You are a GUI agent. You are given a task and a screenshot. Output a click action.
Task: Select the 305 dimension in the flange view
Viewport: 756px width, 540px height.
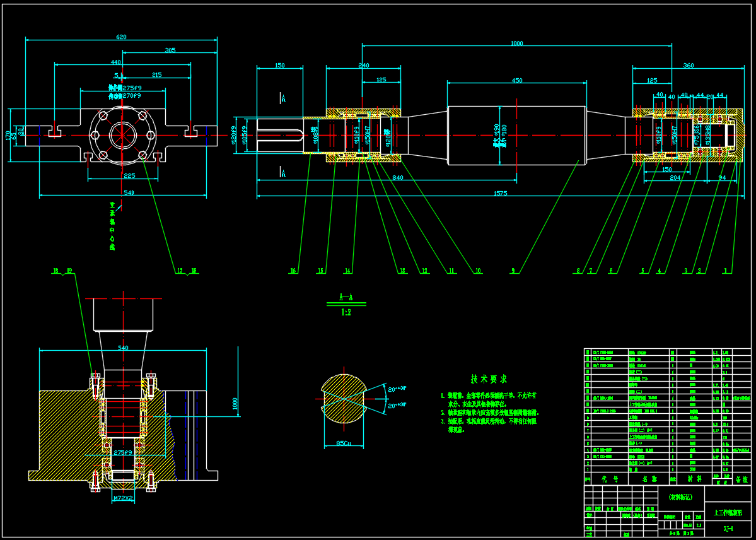tap(170, 50)
